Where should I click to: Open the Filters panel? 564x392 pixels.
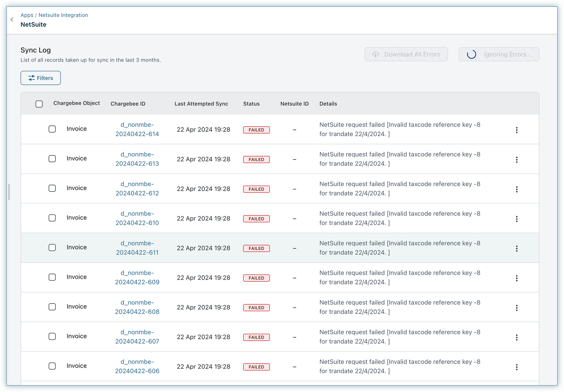(x=40, y=78)
